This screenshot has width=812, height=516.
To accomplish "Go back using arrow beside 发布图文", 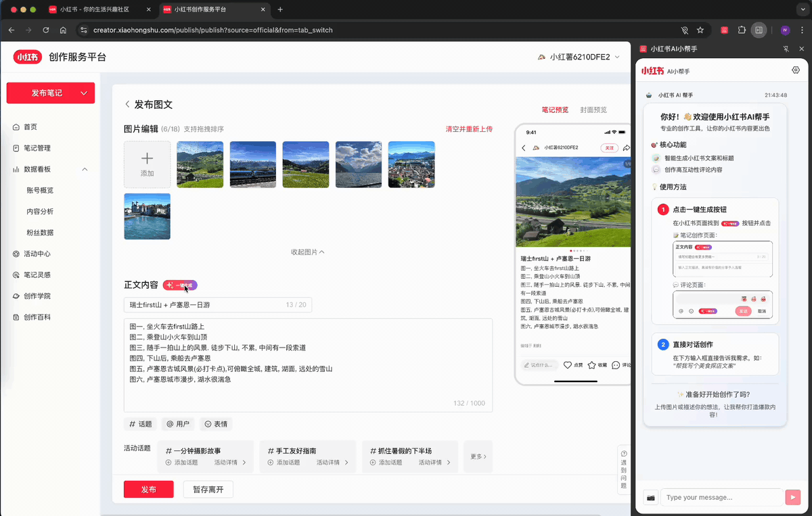I will coord(127,105).
